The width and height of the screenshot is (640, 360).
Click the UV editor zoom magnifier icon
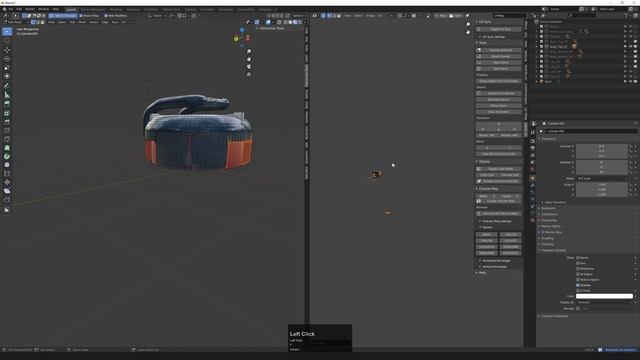tap(468, 24)
